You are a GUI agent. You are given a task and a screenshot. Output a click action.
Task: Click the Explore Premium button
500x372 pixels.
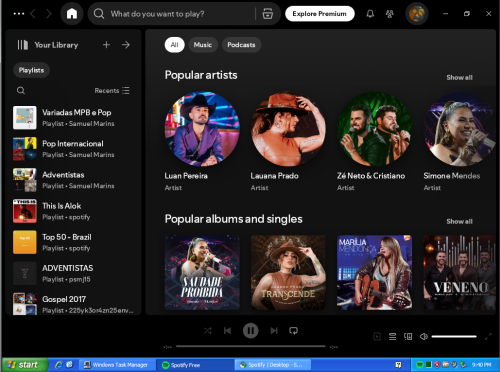[x=319, y=14]
